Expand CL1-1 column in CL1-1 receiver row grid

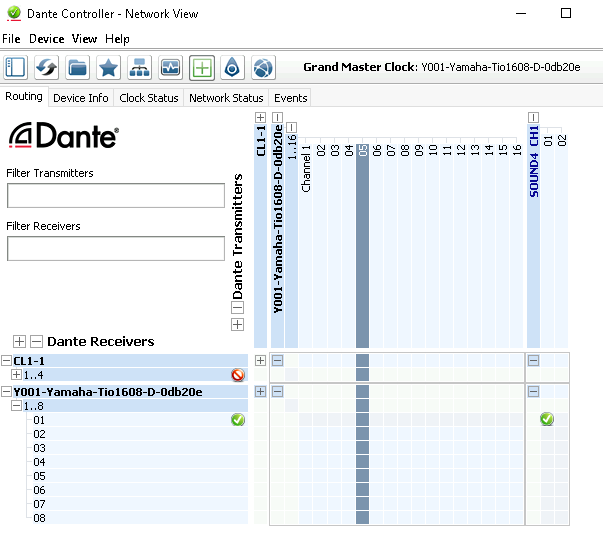point(260,360)
